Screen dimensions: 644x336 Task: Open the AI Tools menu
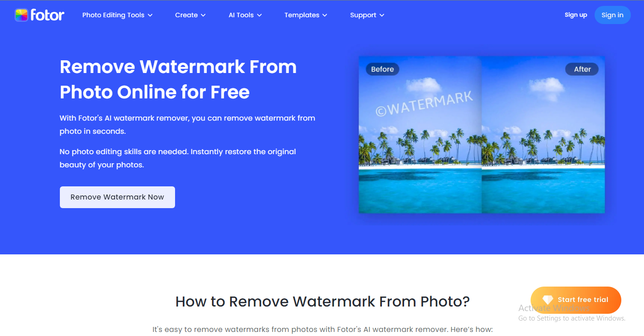point(245,15)
